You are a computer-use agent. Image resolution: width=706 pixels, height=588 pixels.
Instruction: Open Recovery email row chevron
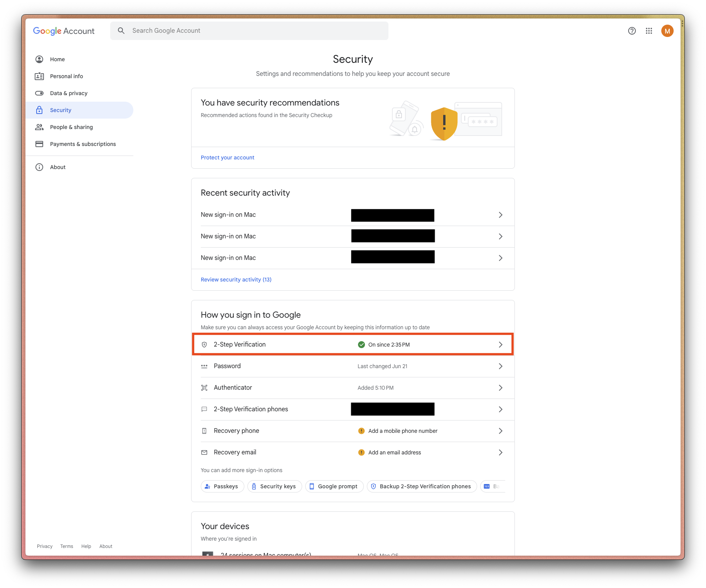click(501, 452)
